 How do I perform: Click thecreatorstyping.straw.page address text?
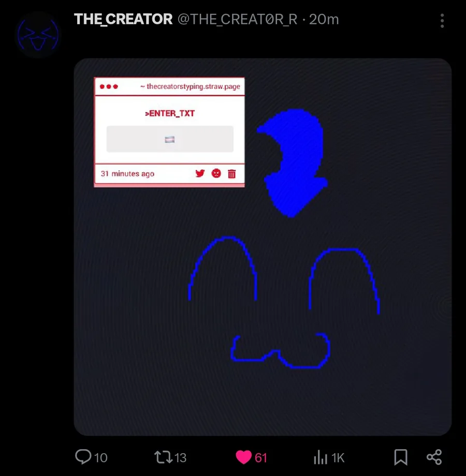tap(193, 86)
